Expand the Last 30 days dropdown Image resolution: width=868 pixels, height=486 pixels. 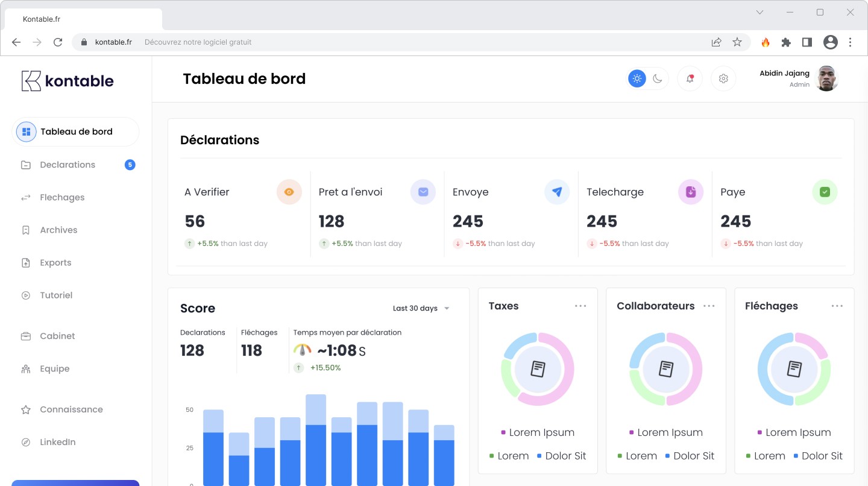point(421,308)
